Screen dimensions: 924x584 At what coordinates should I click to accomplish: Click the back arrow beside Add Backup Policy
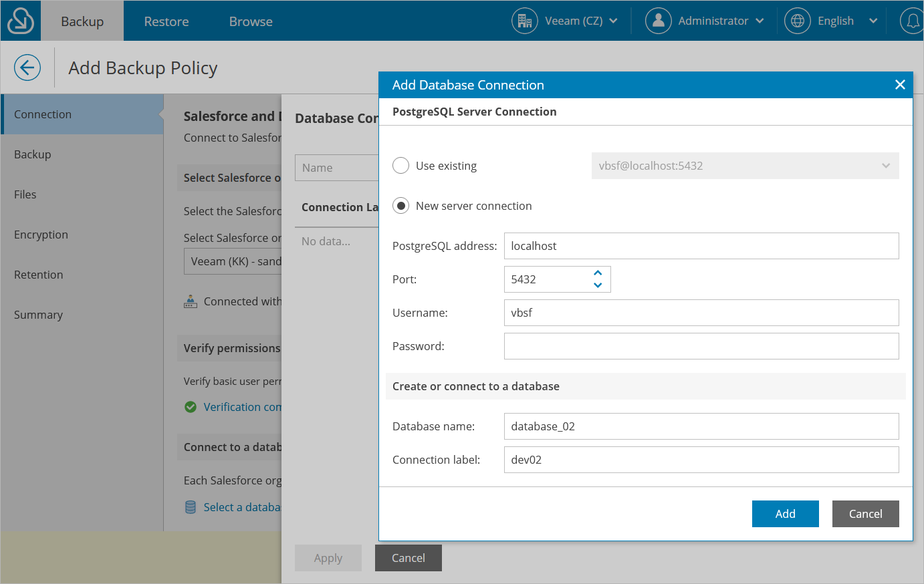tap(27, 67)
